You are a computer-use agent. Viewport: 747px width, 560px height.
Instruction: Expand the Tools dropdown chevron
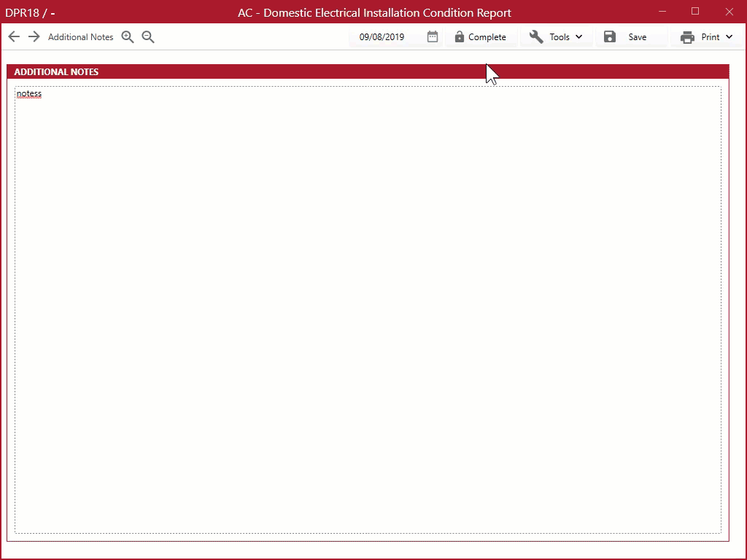pos(578,36)
